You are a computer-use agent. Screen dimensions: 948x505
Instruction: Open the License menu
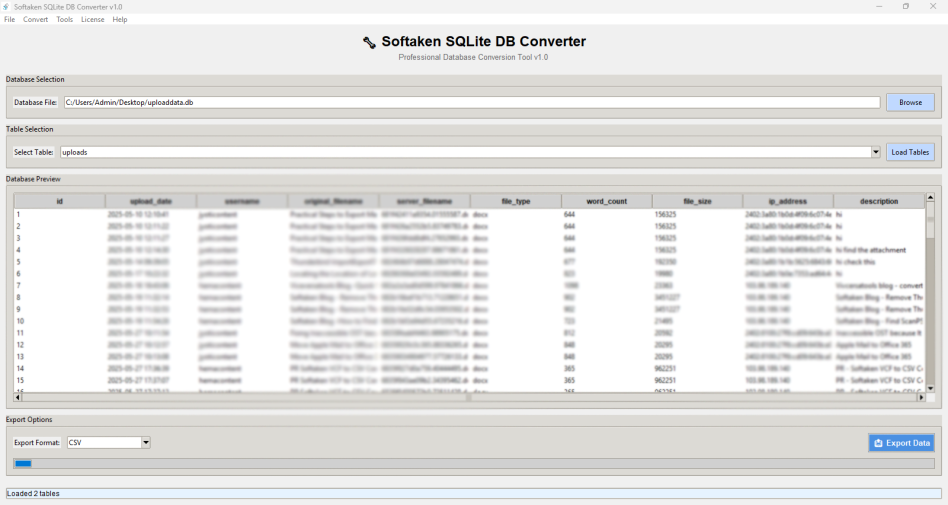click(92, 19)
